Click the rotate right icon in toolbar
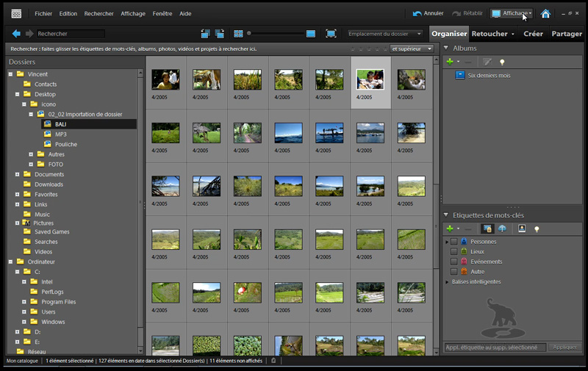This screenshot has height=371, width=588. coord(219,34)
